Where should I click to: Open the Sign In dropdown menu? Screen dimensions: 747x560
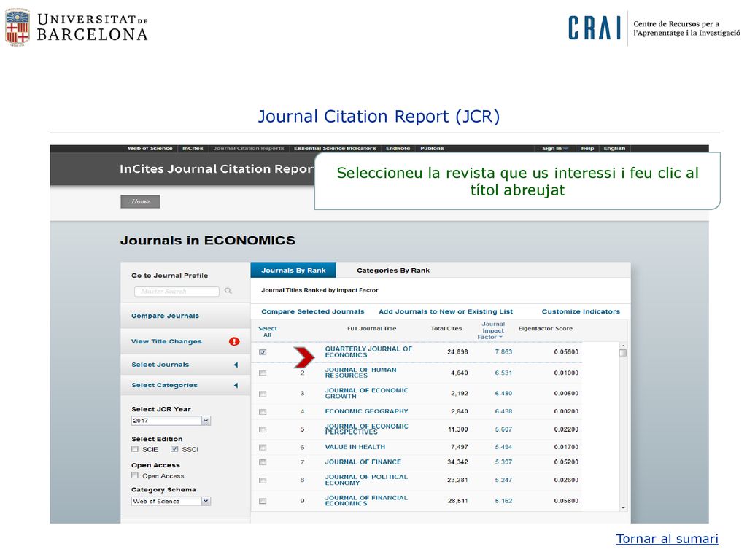pyautogui.click(x=555, y=149)
